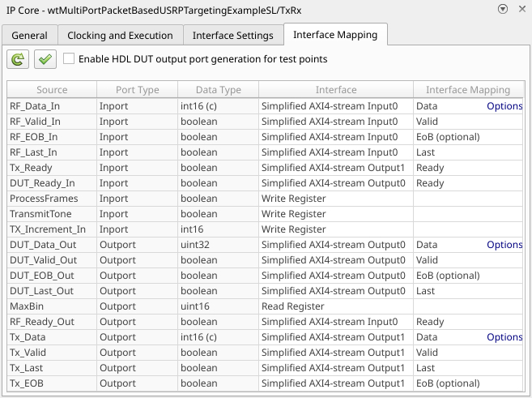Open Interface Mapping dropdown for DUT_Ready_In
Viewport: 532px width, 398px height.
[468, 183]
